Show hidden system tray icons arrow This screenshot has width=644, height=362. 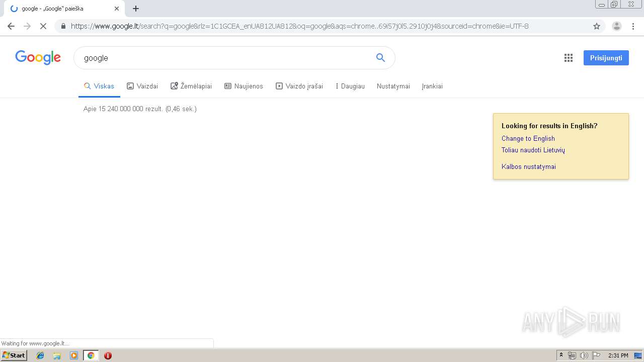click(561, 355)
